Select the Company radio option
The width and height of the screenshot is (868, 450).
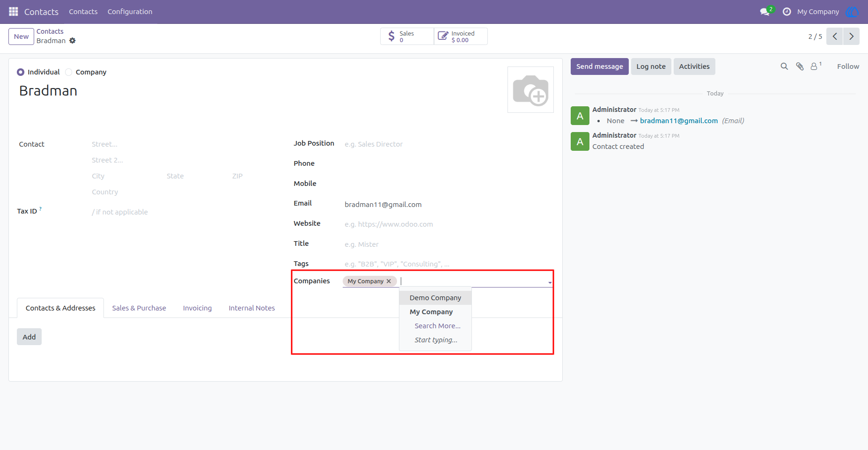pyautogui.click(x=69, y=72)
